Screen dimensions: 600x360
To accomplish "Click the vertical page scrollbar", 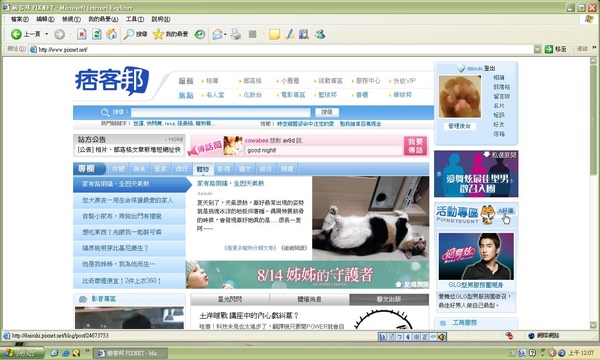I will tap(593, 193).
